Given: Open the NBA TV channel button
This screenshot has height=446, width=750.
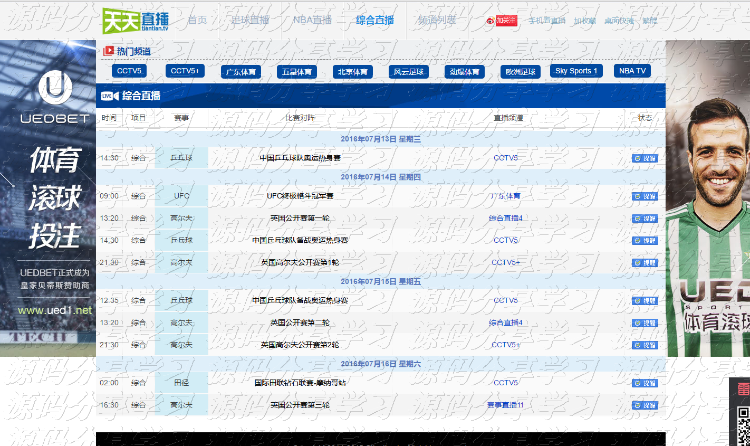Looking at the screenshot, I should click(x=632, y=71).
